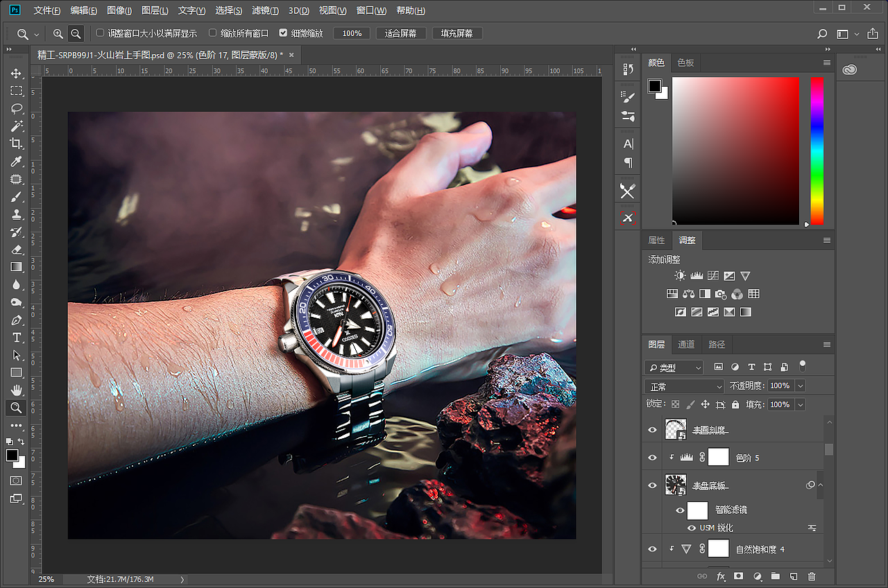Screen dimensions: 888x588
Task: Add a layer mask from bottom bar
Action: pyautogui.click(x=739, y=576)
